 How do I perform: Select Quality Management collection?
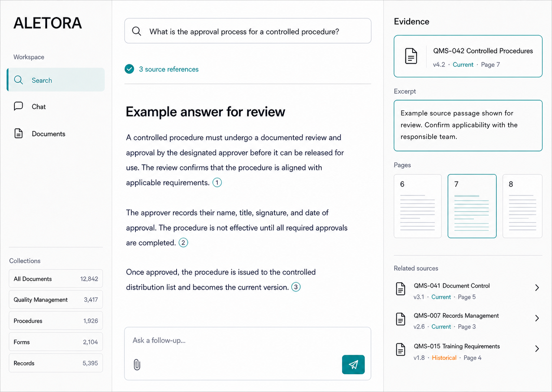[56, 300]
